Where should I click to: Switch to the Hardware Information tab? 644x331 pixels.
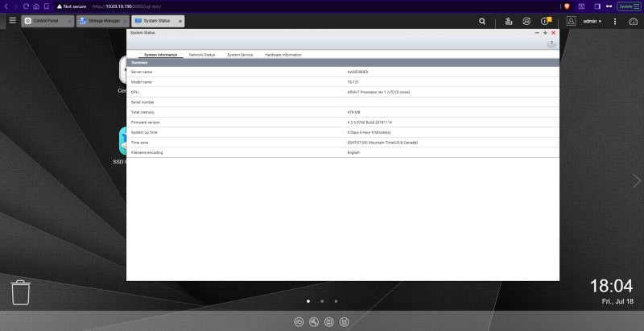tap(283, 55)
